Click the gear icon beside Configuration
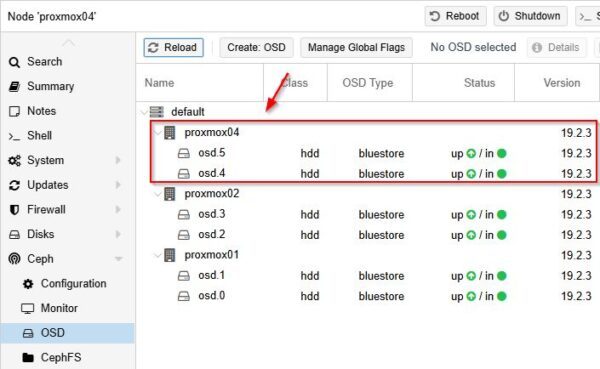The height and width of the screenshot is (369, 600). tap(28, 284)
